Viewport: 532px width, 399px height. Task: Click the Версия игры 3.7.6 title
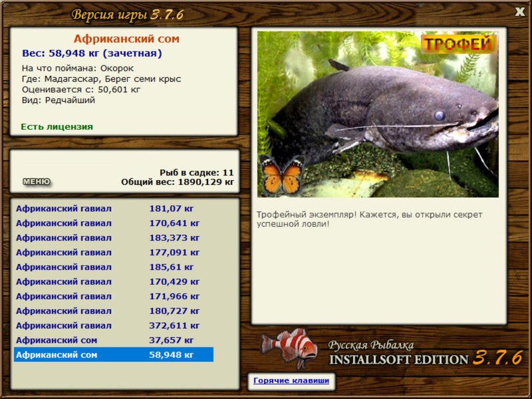tap(128, 15)
